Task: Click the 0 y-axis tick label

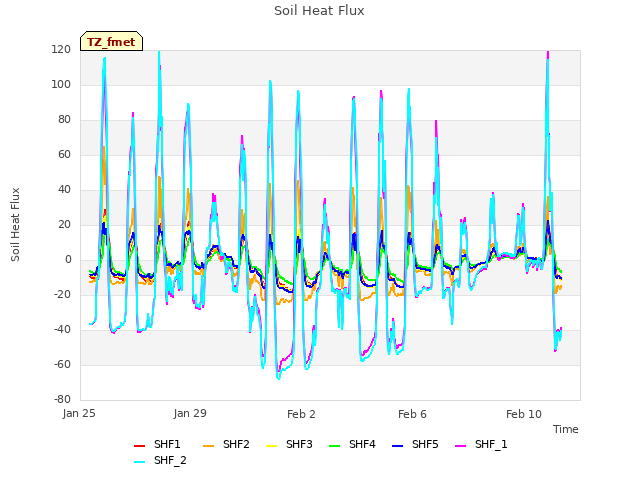Action: tap(68, 260)
